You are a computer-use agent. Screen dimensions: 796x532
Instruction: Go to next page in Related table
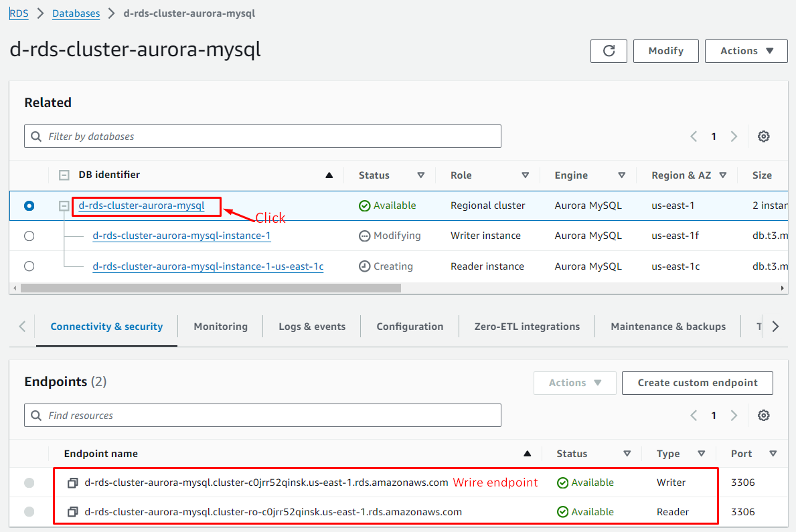pos(734,137)
